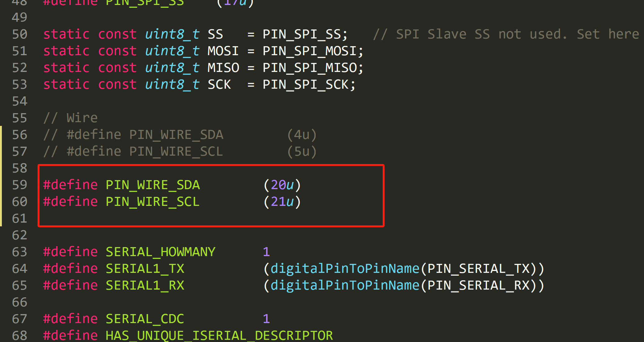Click on PIN_WIRE_SDA macro on line 59
The image size is (644, 342).
pos(152,185)
